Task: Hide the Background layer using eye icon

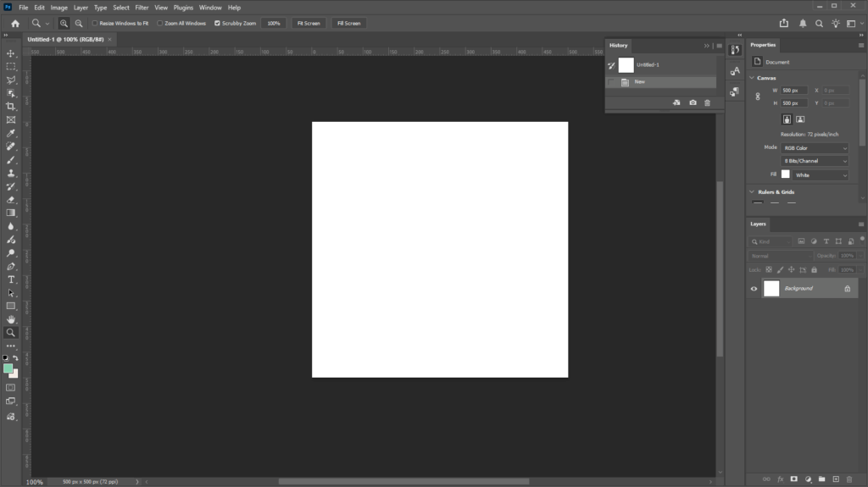Action: (754, 289)
